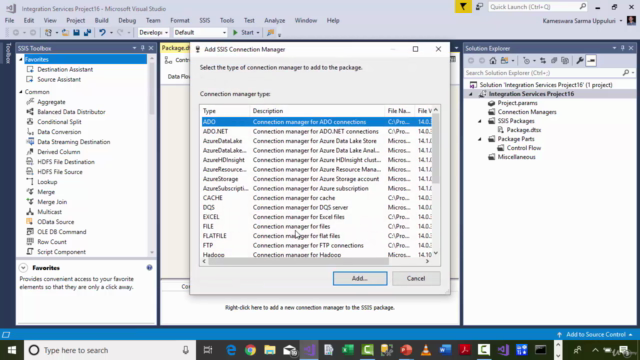
Task: Select Package.dtsx in Solution Explorer
Action: (x=524, y=130)
